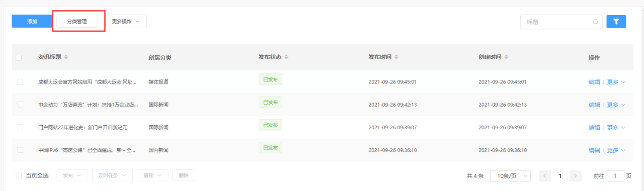644x191 pixels.
Task: Focus the 前往 page number field
Action: 615,176
